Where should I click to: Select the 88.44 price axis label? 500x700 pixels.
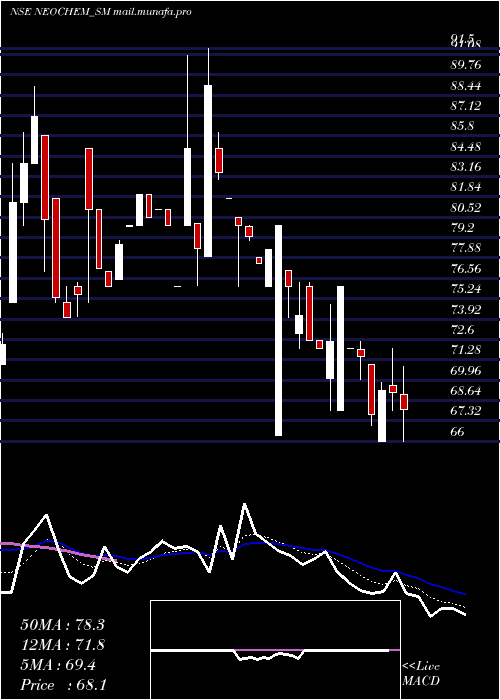point(466,85)
